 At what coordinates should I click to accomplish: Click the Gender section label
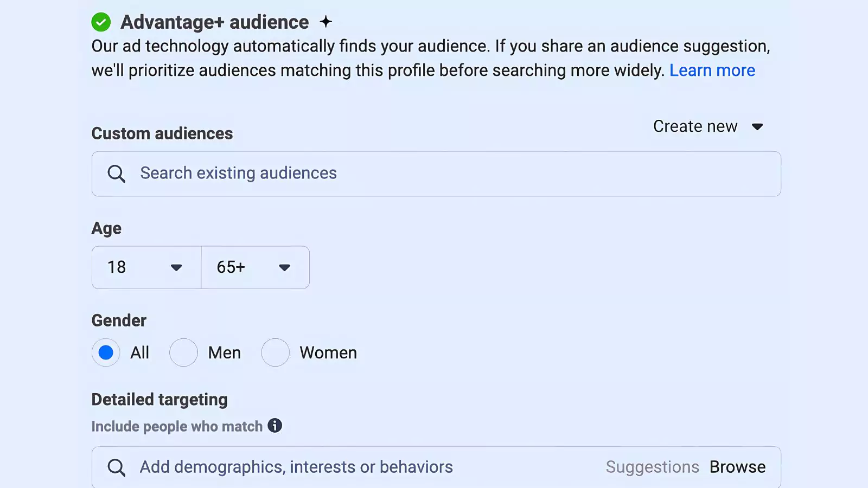point(119,320)
